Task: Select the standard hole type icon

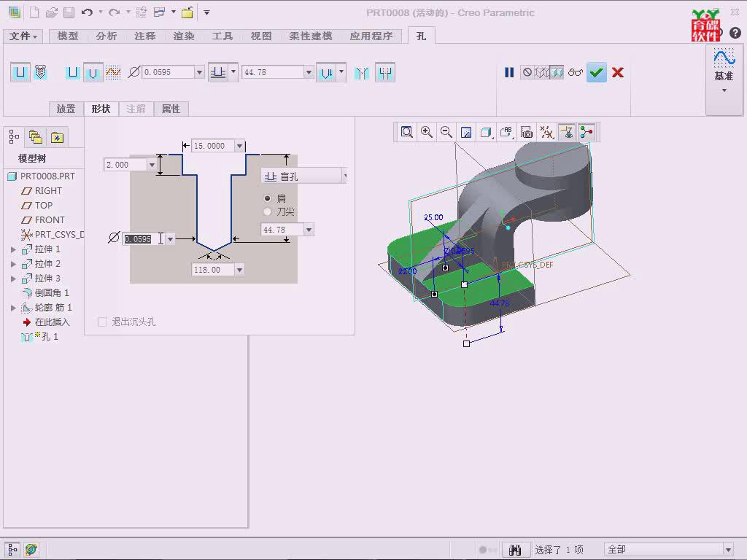Action: click(41, 72)
